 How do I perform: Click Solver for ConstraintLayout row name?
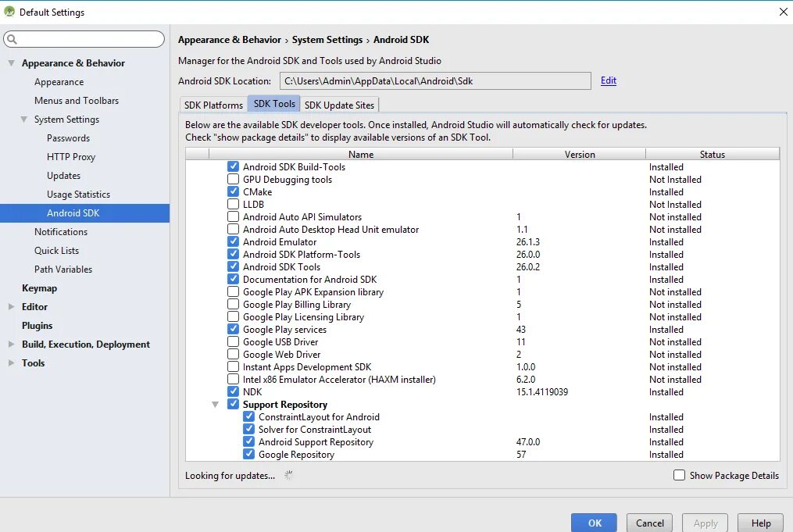[315, 430]
